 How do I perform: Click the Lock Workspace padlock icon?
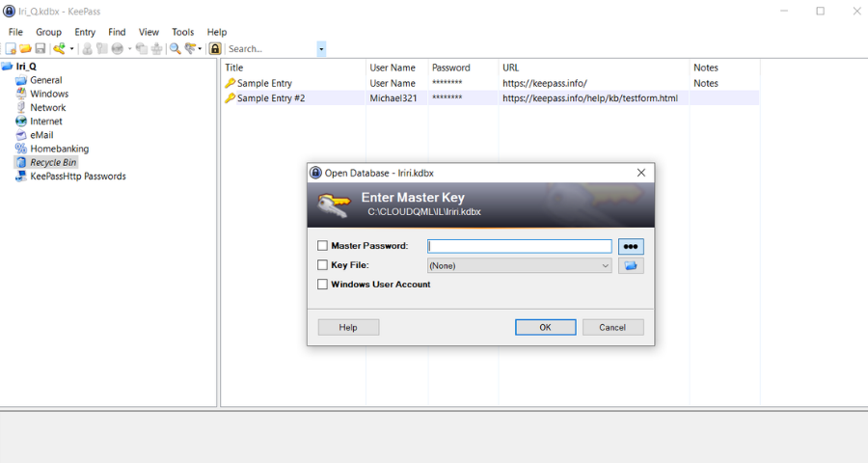coord(215,49)
